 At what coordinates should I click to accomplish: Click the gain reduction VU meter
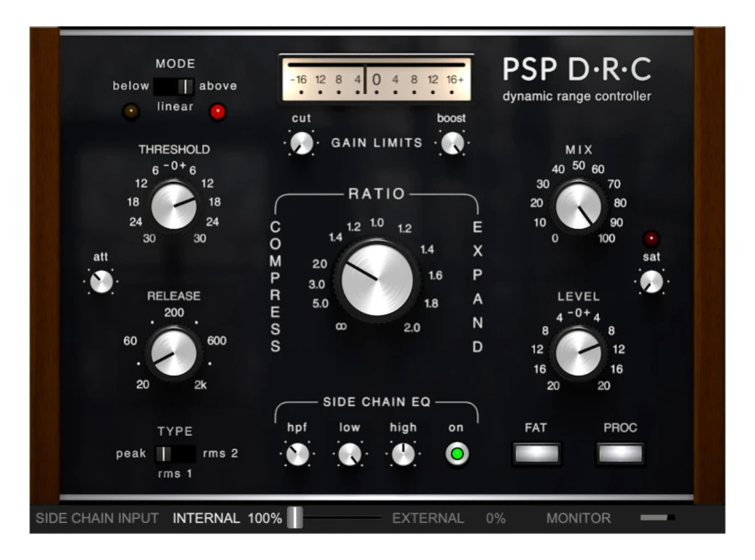[x=376, y=80]
